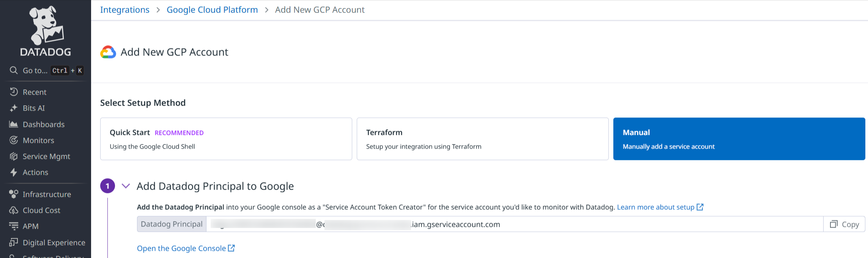Image resolution: width=868 pixels, height=258 pixels.
Task: Click the APM sidebar icon
Action: coord(14,226)
